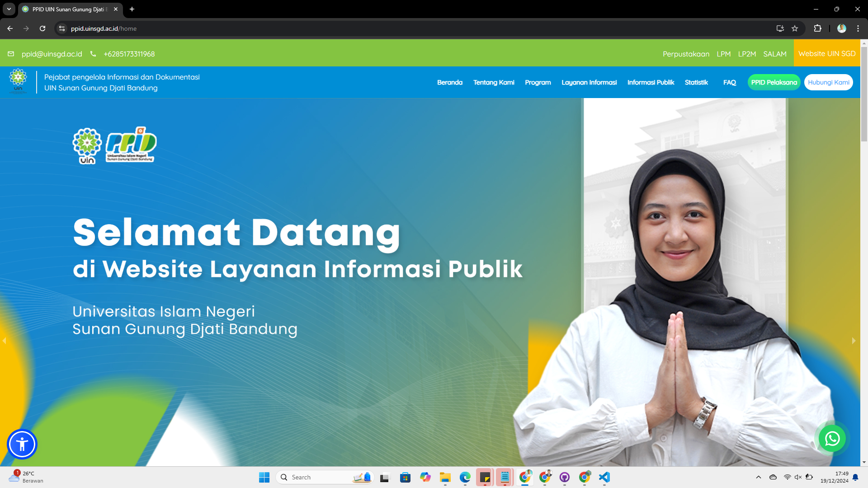Click the phone icon beside the contact number
Viewport: 868px width, 488px height.
pos(93,54)
